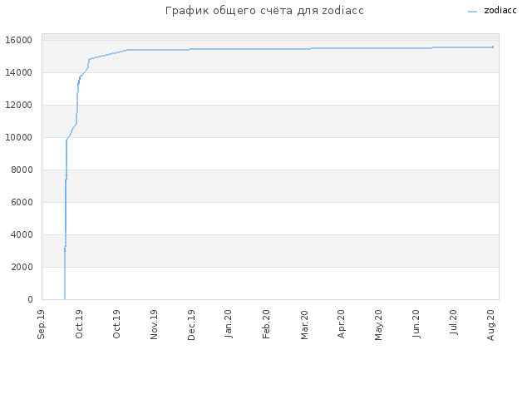Click the Aug.20 x-axis label

(x=491, y=325)
